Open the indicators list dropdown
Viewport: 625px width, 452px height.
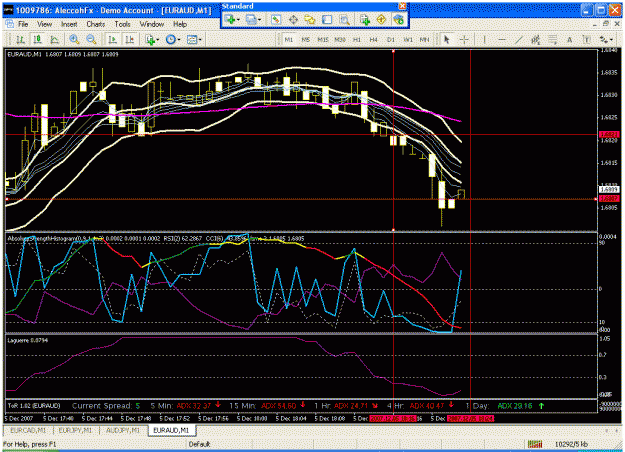pyautogui.click(x=152, y=39)
